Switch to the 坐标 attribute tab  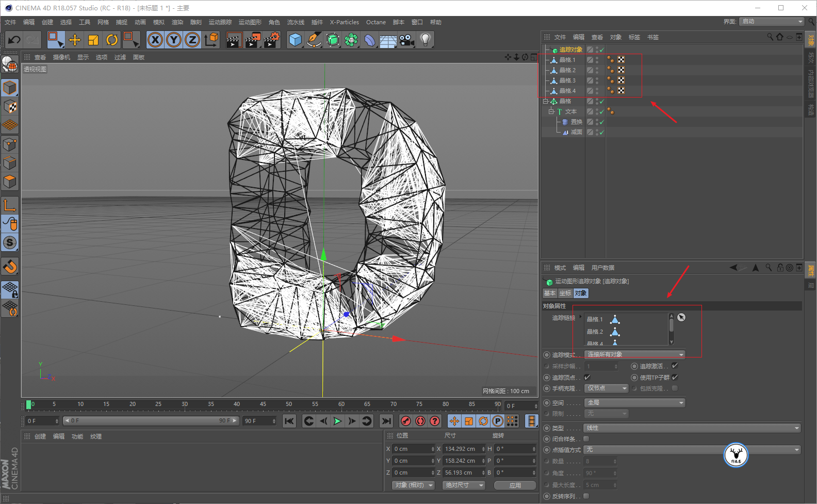[x=565, y=293]
